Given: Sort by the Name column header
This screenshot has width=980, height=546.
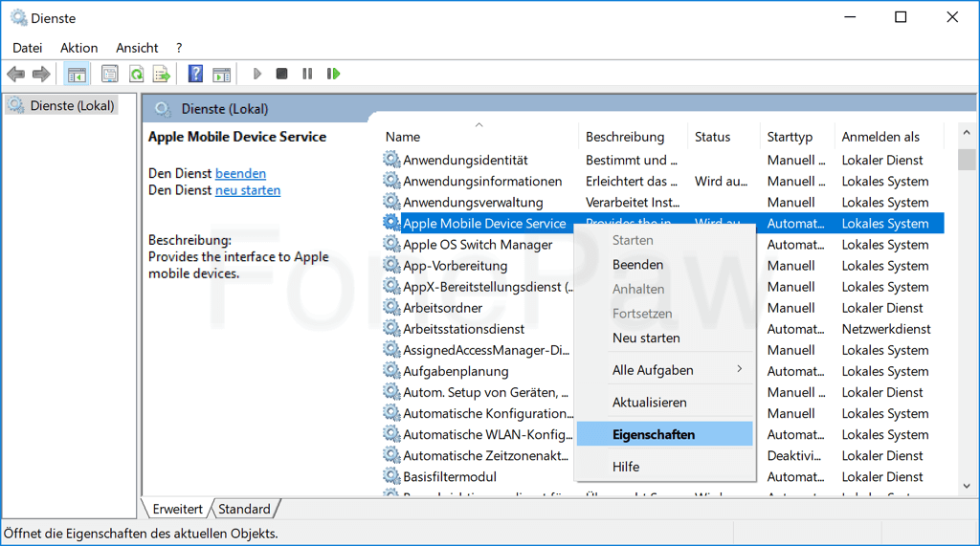Looking at the screenshot, I should coord(479,137).
